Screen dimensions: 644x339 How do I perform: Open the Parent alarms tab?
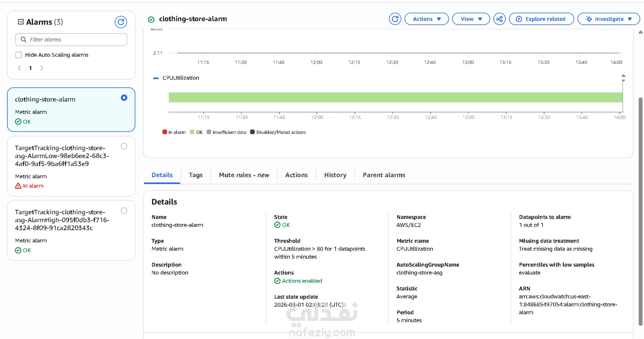pos(384,175)
